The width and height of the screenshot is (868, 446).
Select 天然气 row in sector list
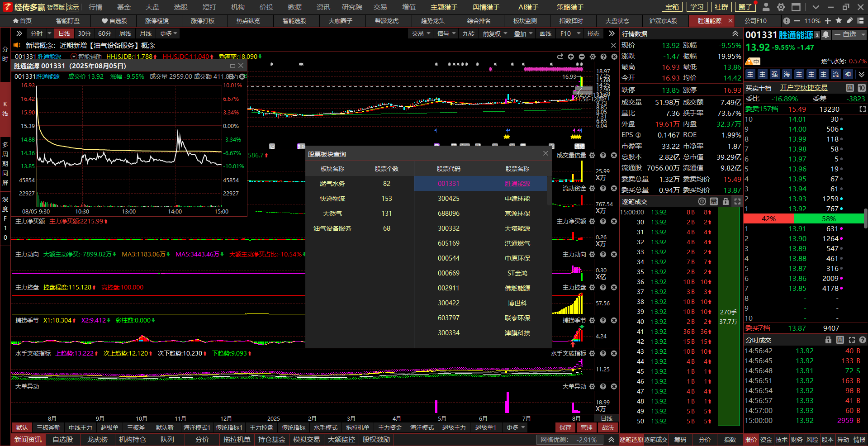coord(332,214)
